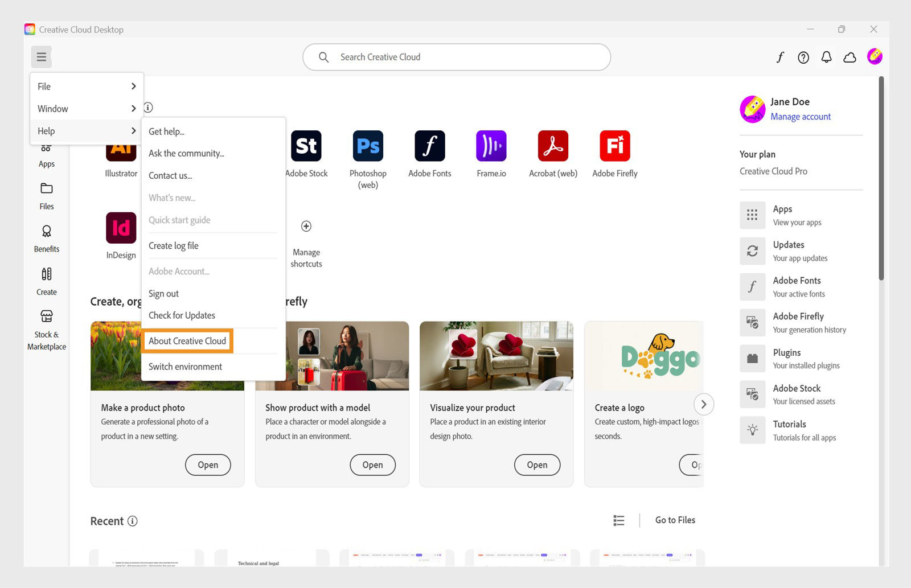The width and height of the screenshot is (911, 588).
Task: Click the Adobe Firefly app icon
Action: [x=614, y=146]
